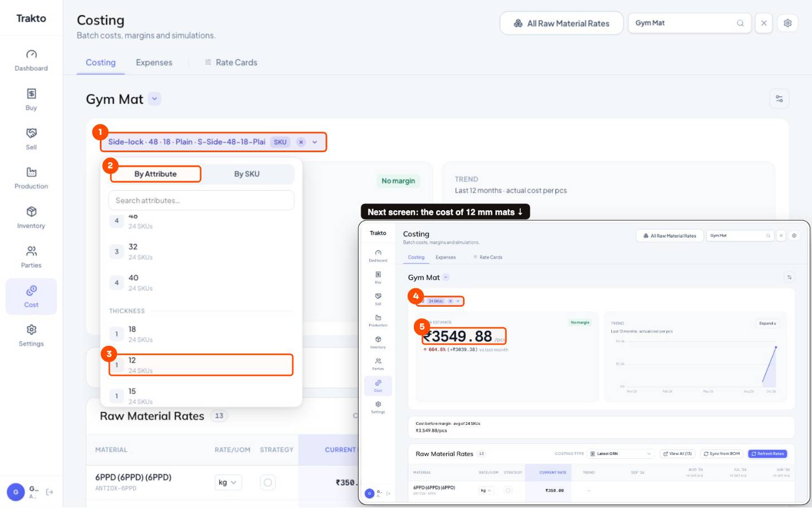Click the Expand button on the Trend chart
The width and height of the screenshot is (812, 508).
click(767, 323)
